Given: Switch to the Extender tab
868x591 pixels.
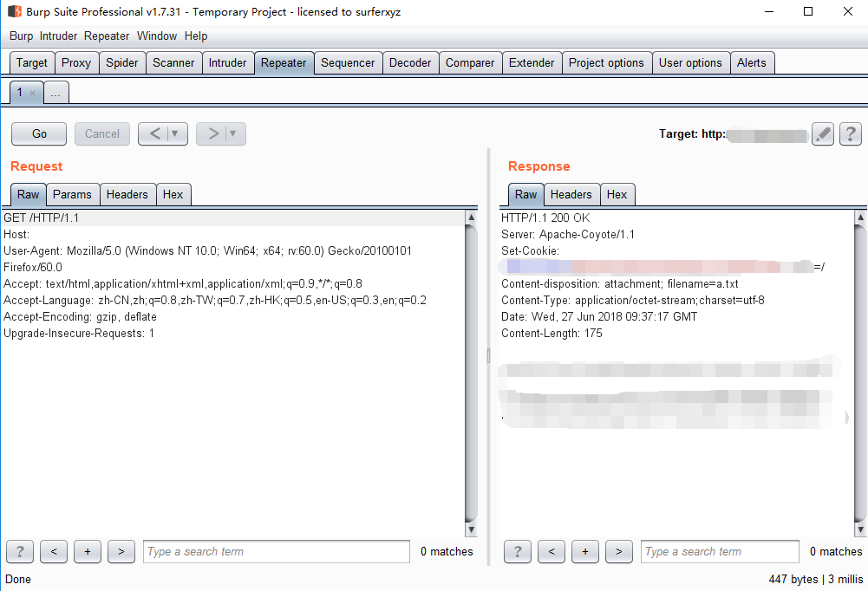Looking at the screenshot, I should tap(532, 63).
